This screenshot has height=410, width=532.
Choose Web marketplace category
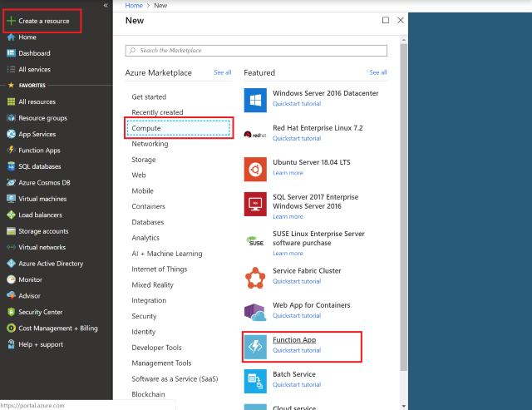click(139, 175)
